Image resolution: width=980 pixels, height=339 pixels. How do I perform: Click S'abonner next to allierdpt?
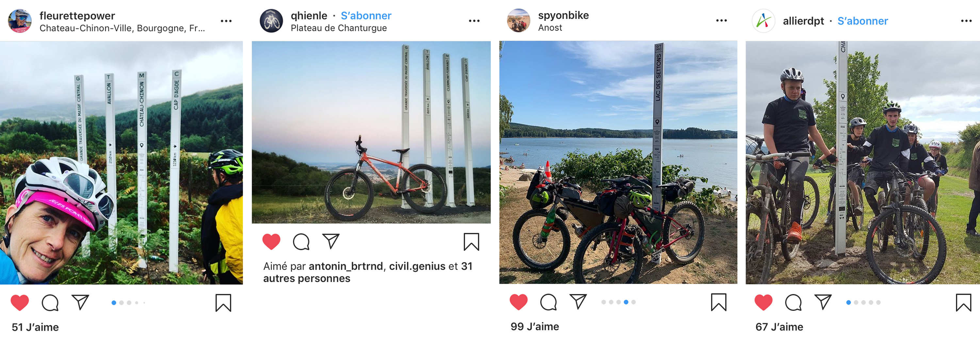click(x=862, y=21)
